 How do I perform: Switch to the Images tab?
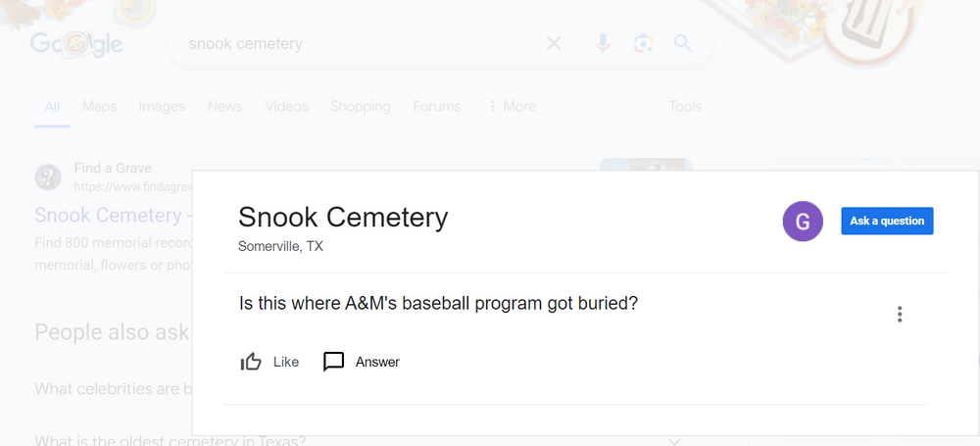coord(162,106)
